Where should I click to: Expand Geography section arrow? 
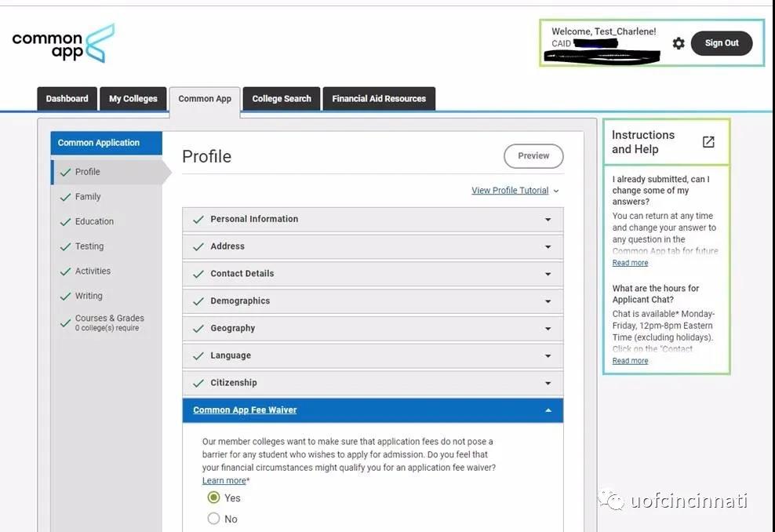[x=548, y=329]
